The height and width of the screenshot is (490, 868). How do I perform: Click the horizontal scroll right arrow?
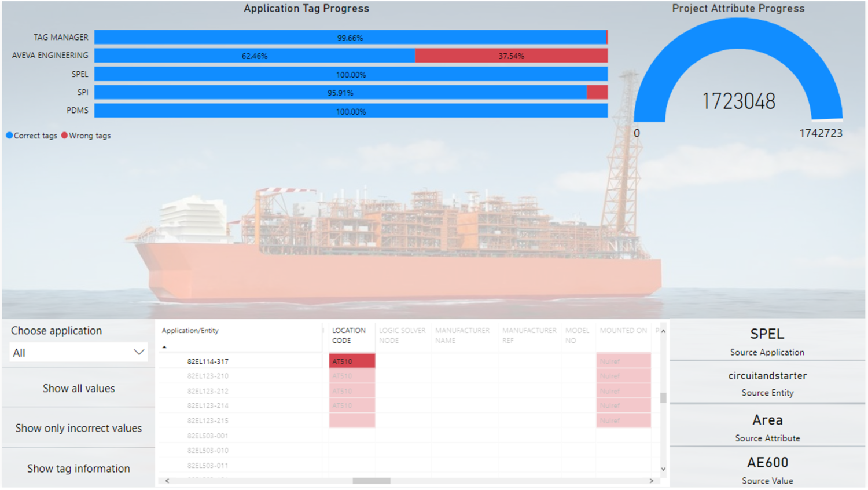tap(652, 481)
